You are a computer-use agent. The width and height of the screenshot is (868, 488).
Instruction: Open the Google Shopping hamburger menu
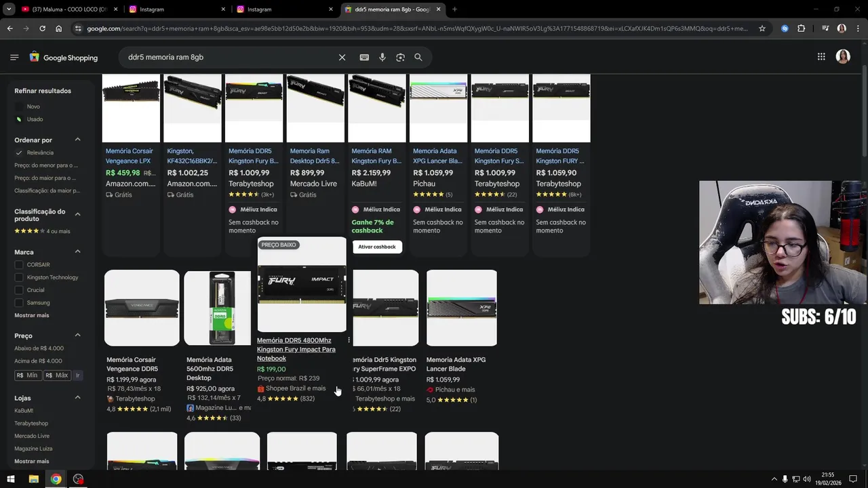pyautogui.click(x=14, y=58)
